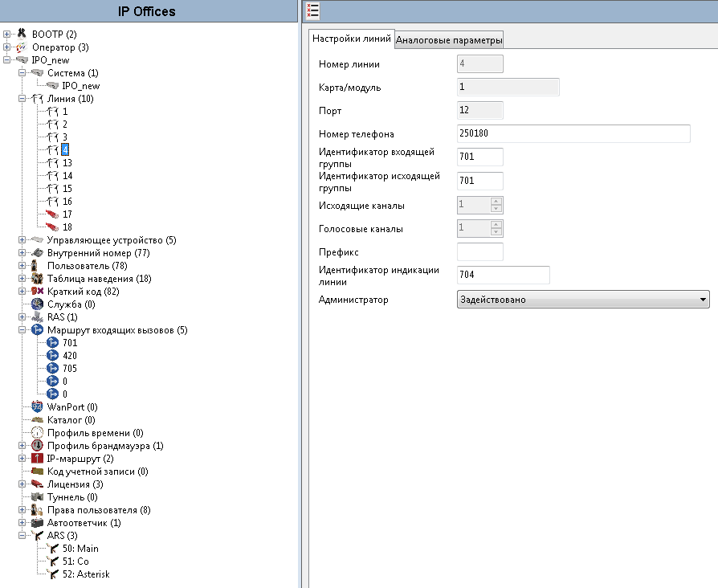
Task: Select Права пользователя (8) node
Action: (x=99, y=510)
